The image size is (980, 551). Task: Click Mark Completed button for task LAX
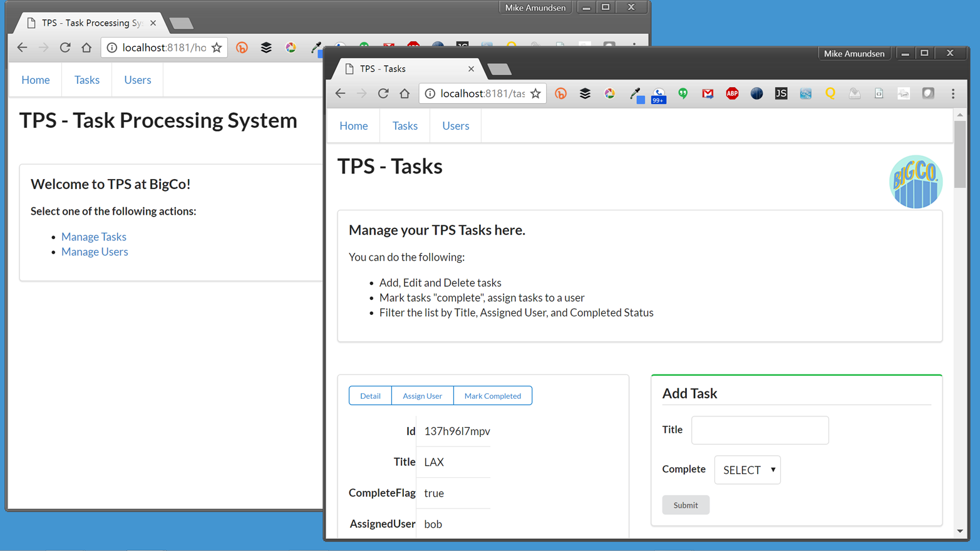pos(493,396)
